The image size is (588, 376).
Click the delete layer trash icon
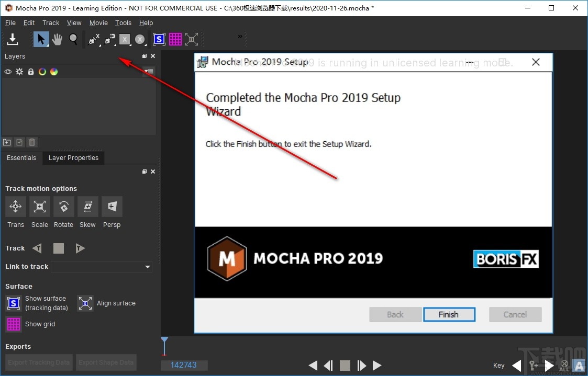tap(31, 142)
